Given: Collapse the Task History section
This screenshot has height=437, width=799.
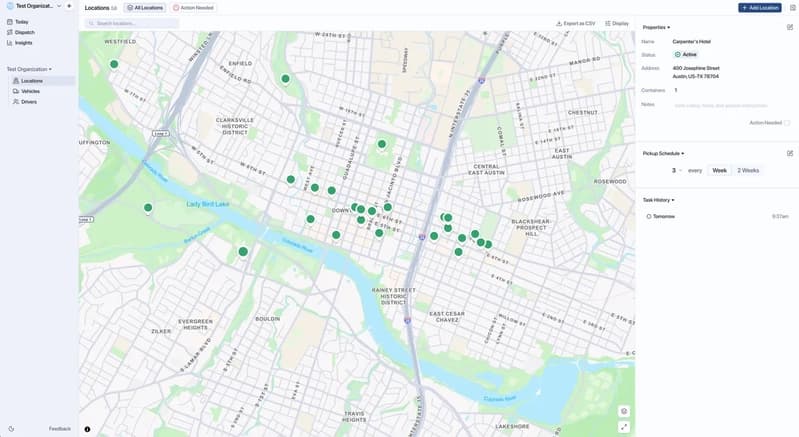Looking at the screenshot, I should 658,200.
